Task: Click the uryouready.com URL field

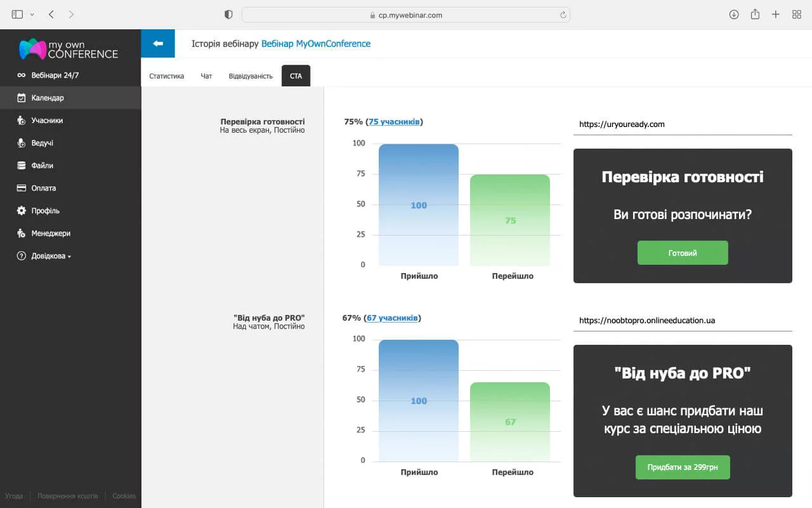Action: coord(683,124)
